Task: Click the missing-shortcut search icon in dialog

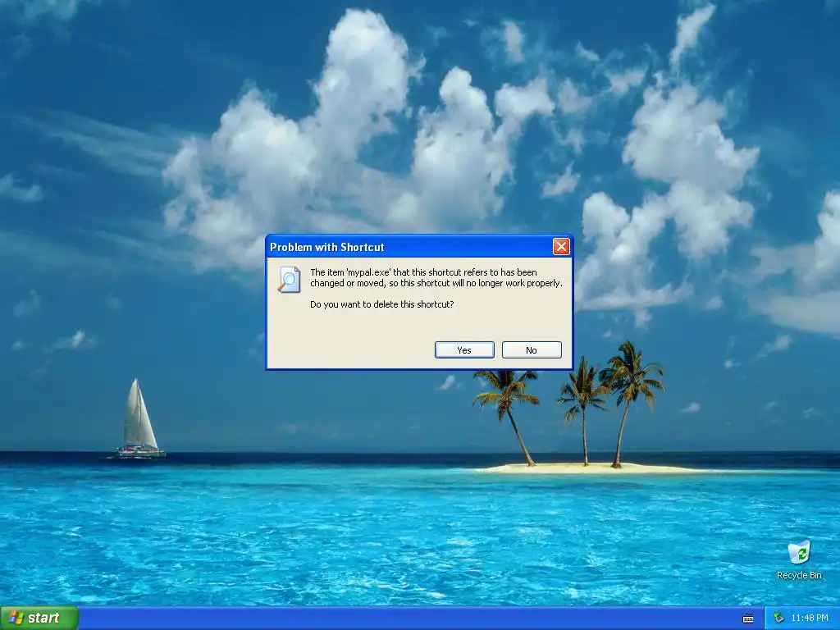Action: (289, 280)
